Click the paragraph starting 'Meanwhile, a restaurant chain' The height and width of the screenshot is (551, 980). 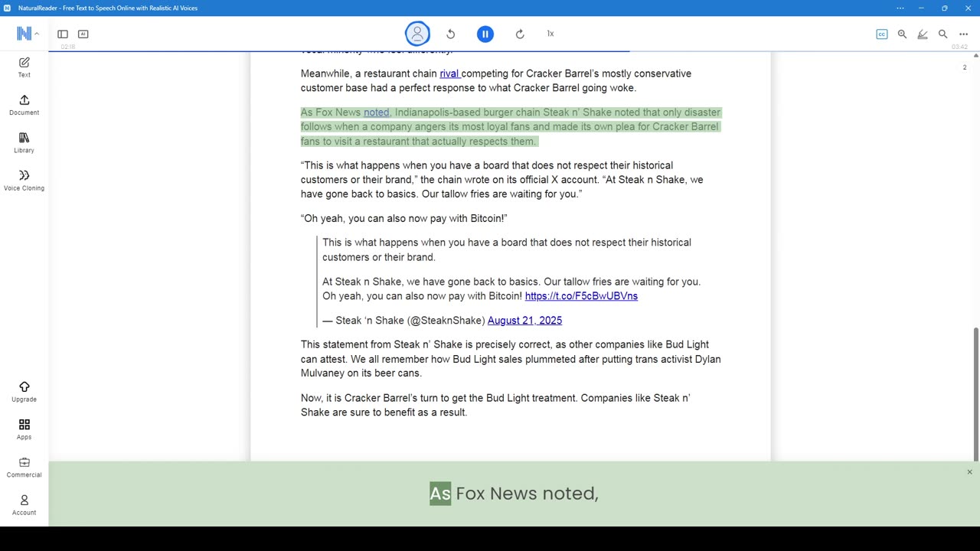click(x=496, y=81)
